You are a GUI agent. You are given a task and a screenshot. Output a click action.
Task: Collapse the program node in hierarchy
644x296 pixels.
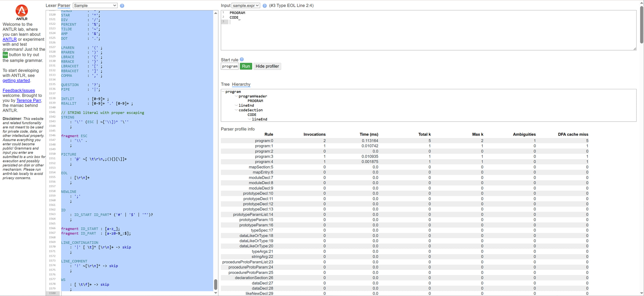223,92
